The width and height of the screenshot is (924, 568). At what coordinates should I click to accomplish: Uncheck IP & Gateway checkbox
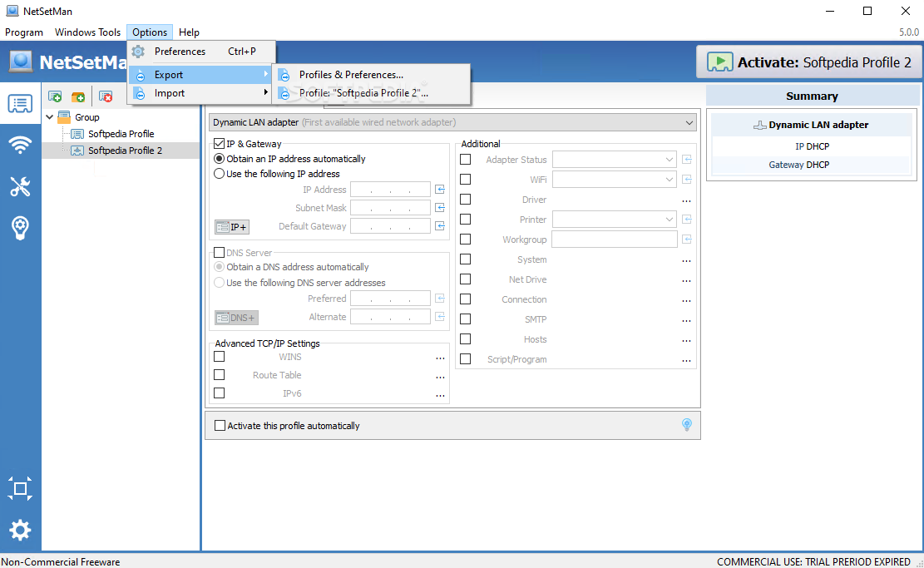(220, 143)
